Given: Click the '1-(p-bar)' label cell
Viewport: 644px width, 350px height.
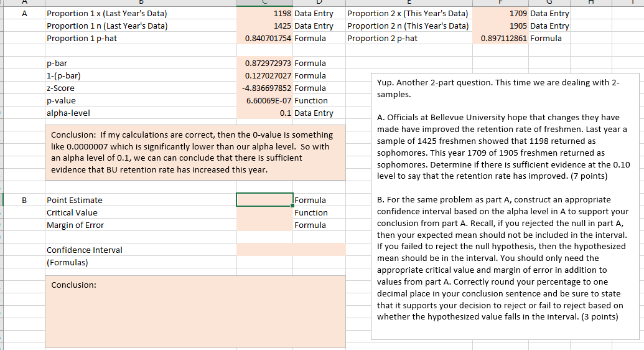Looking at the screenshot, I should [x=141, y=76].
